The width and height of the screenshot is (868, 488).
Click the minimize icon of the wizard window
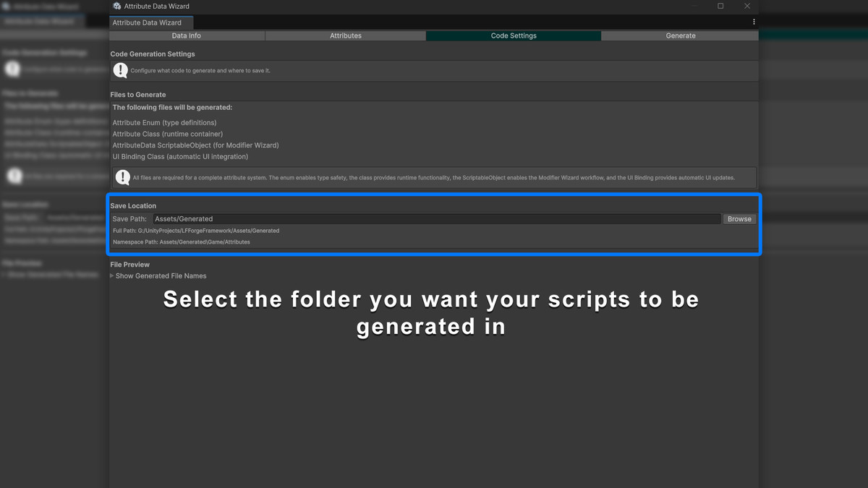[x=693, y=7]
